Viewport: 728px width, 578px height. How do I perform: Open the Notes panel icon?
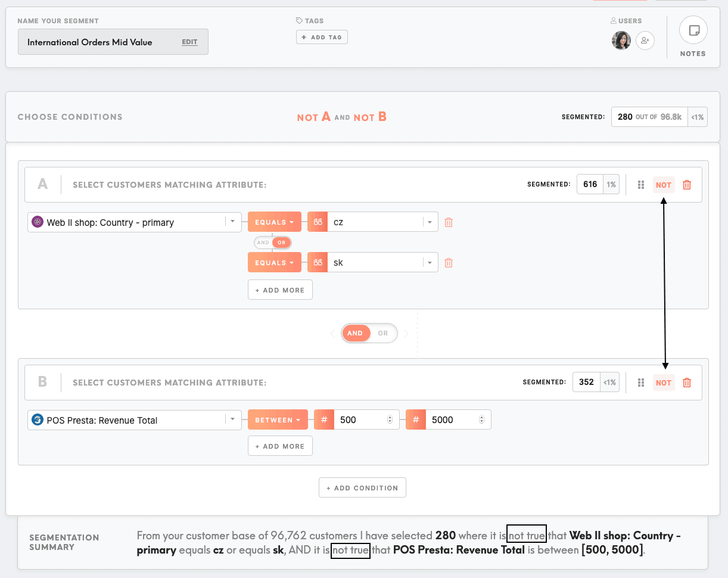(693, 30)
